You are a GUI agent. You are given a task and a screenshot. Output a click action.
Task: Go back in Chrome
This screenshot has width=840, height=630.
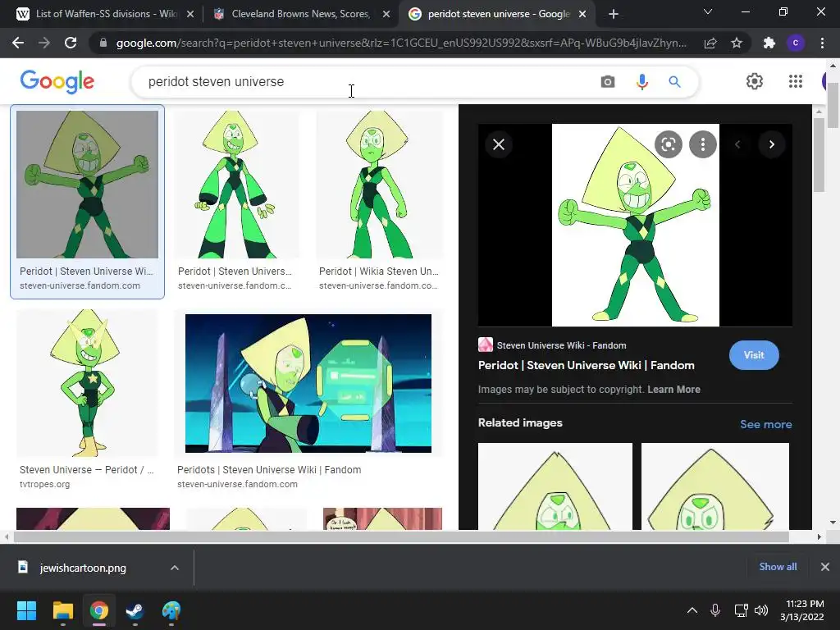(x=18, y=43)
